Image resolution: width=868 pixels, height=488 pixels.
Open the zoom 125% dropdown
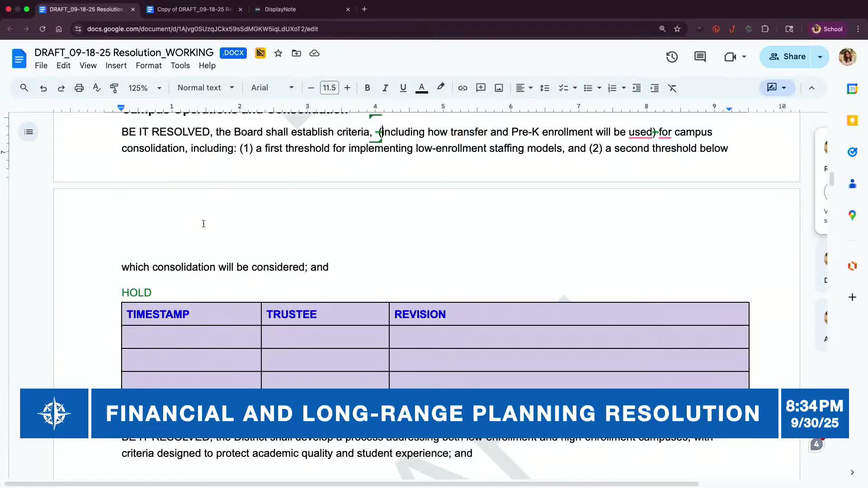point(145,88)
